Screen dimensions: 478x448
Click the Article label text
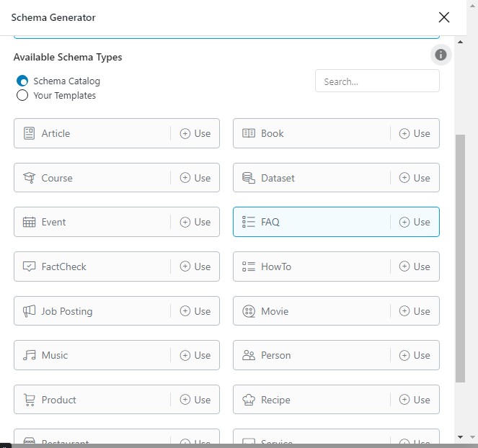click(56, 133)
